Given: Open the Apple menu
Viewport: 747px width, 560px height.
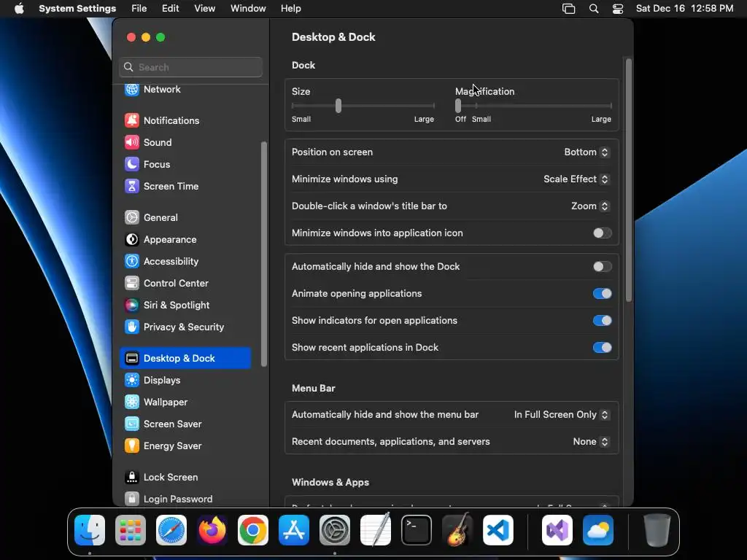Looking at the screenshot, I should pos(19,9).
